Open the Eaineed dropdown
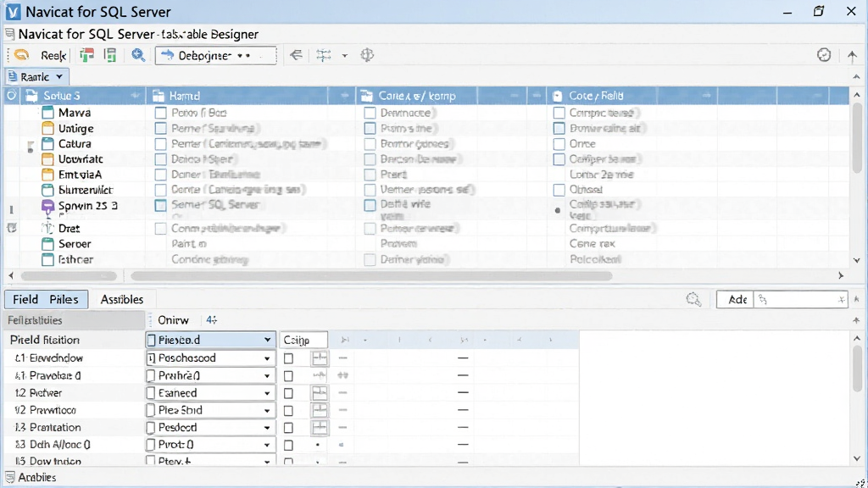This screenshot has width=868, height=488. coord(267,393)
